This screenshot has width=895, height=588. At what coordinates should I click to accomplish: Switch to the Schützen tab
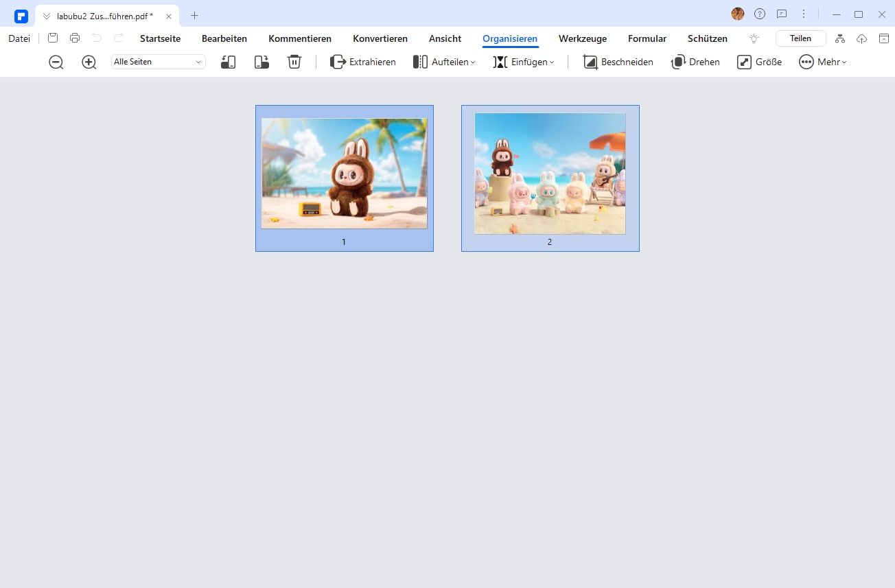pyautogui.click(x=708, y=39)
